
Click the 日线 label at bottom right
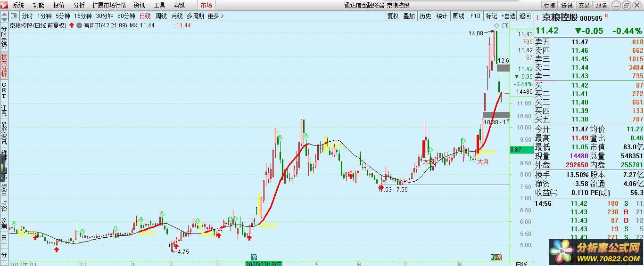[x=521, y=263]
